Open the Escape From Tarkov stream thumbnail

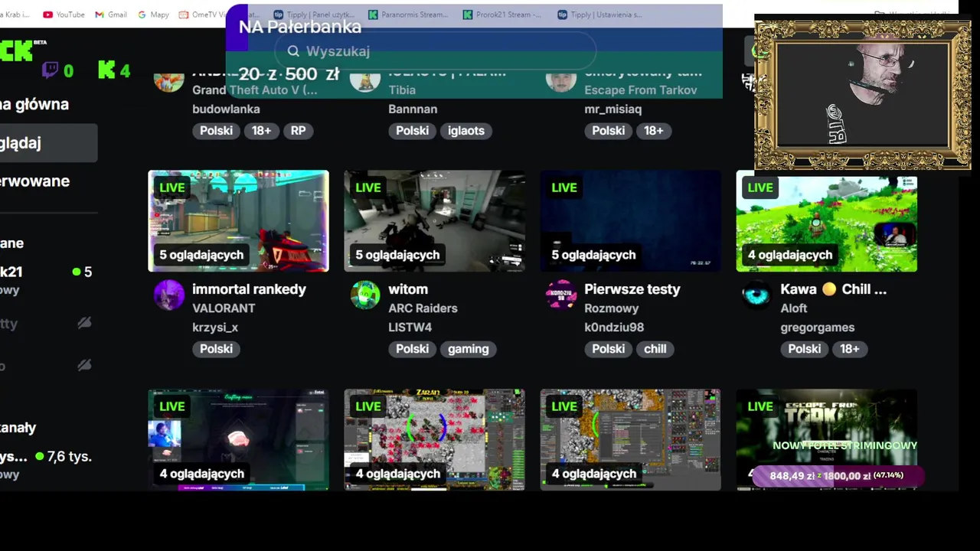coord(826,439)
